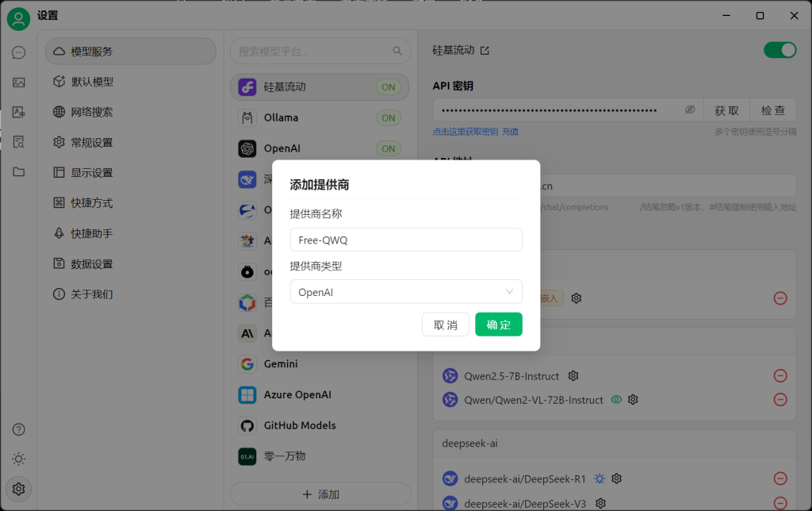Open settings gear for DeepSeek-R1
The width and height of the screenshot is (812, 511).
tap(616, 478)
